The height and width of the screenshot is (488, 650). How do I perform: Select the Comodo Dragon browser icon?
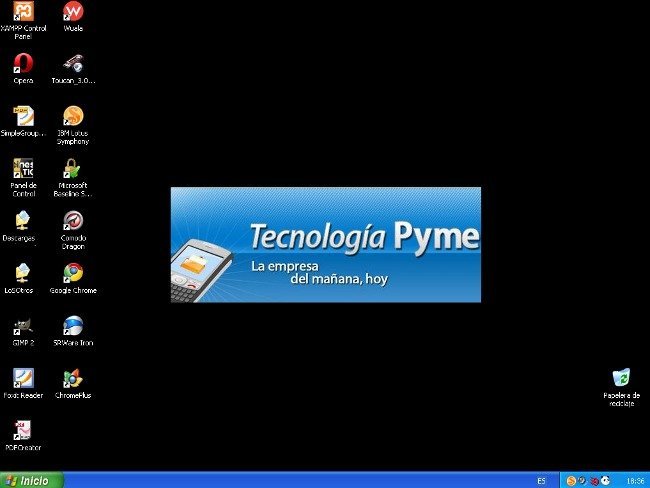pyautogui.click(x=73, y=221)
